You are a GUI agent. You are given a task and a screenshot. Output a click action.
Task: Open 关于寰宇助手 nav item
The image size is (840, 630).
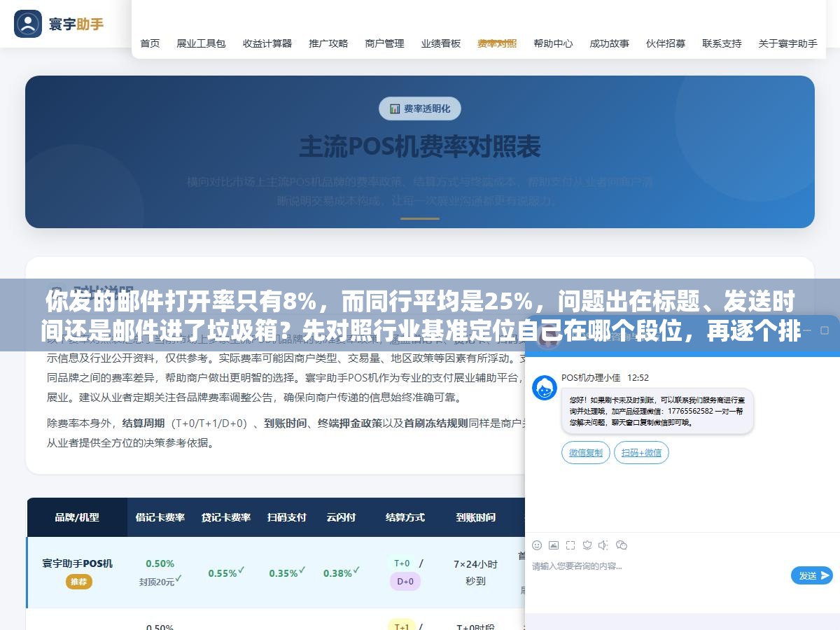[787, 43]
